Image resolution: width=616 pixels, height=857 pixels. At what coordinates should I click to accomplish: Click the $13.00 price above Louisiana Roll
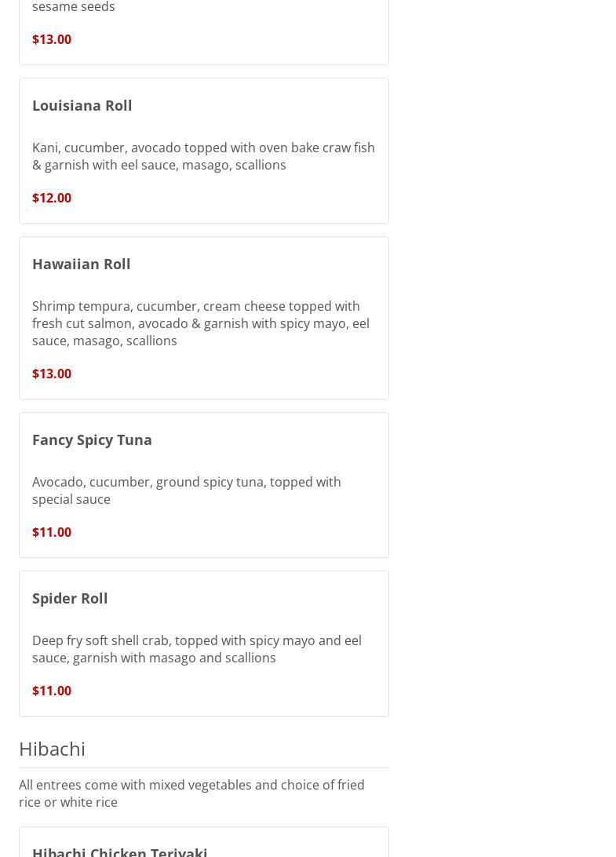[x=52, y=39]
